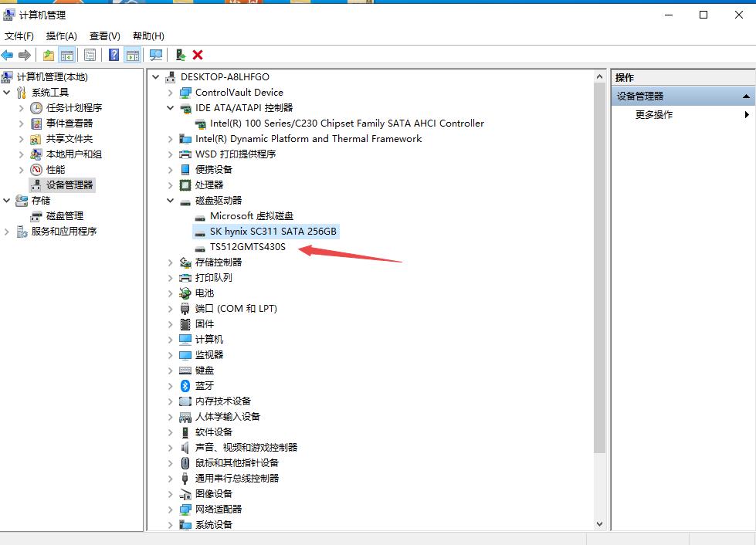
Task: Select 内存技术设备 category
Action: point(222,401)
